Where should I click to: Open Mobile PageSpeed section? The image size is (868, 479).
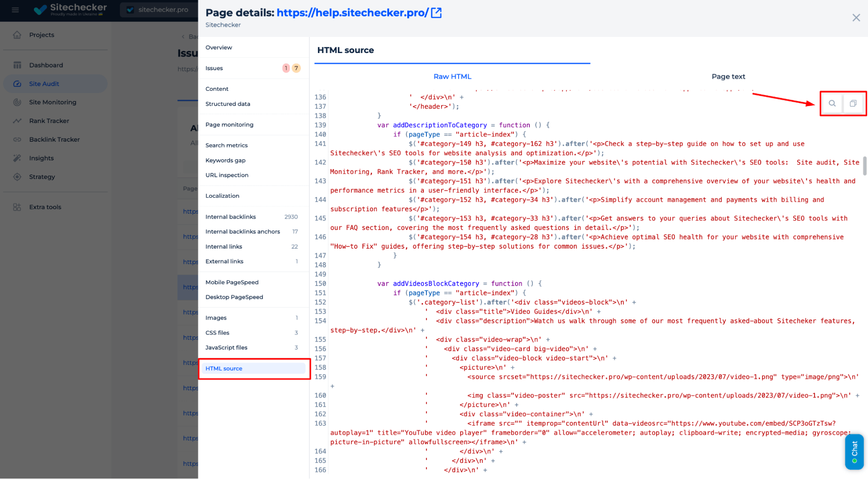point(232,283)
